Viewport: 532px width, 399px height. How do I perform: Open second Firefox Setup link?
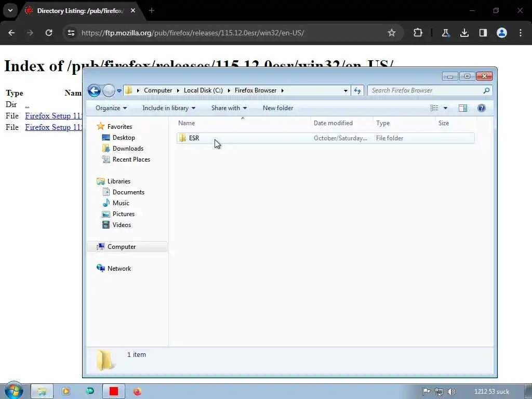(x=54, y=127)
